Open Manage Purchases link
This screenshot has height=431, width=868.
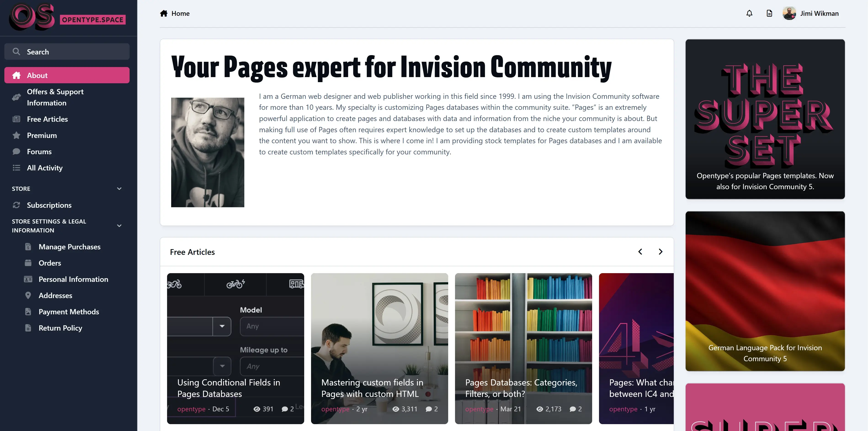pyautogui.click(x=69, y=247)
